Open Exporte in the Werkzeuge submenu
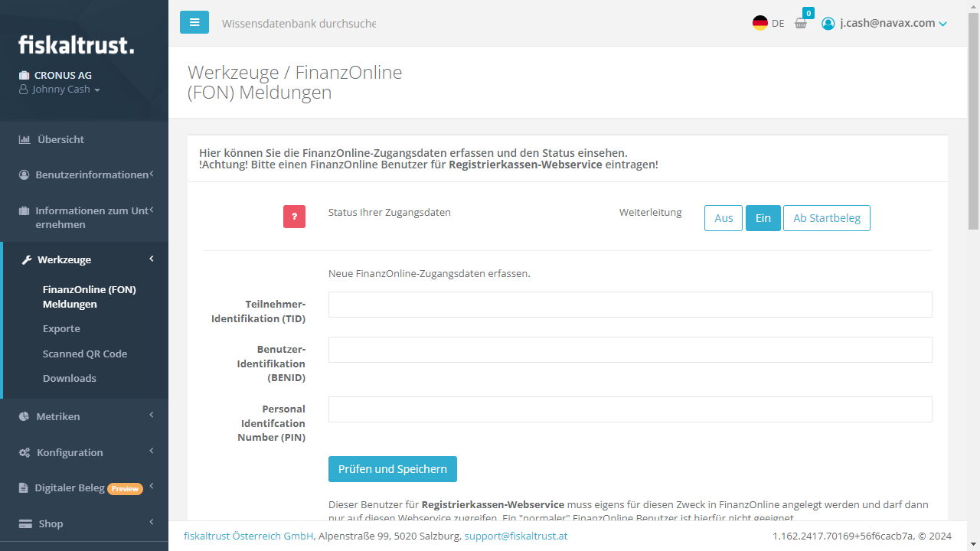The height and width of the screenshot is (551, 980). click(61, 329)
